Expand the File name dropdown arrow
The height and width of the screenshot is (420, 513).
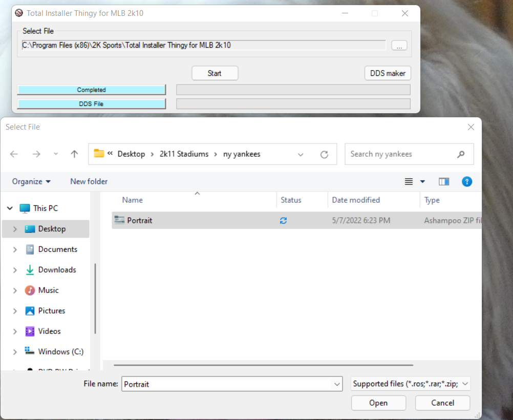pos(337,384)
